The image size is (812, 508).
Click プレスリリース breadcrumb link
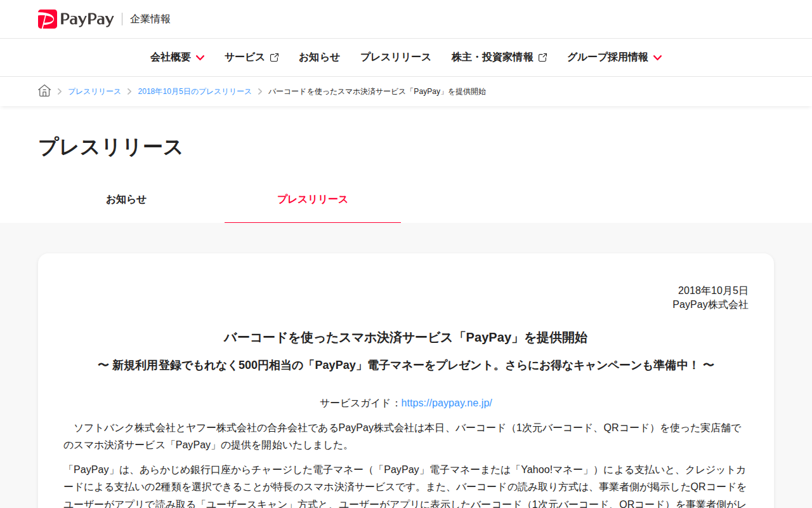[x=94, y=91]
